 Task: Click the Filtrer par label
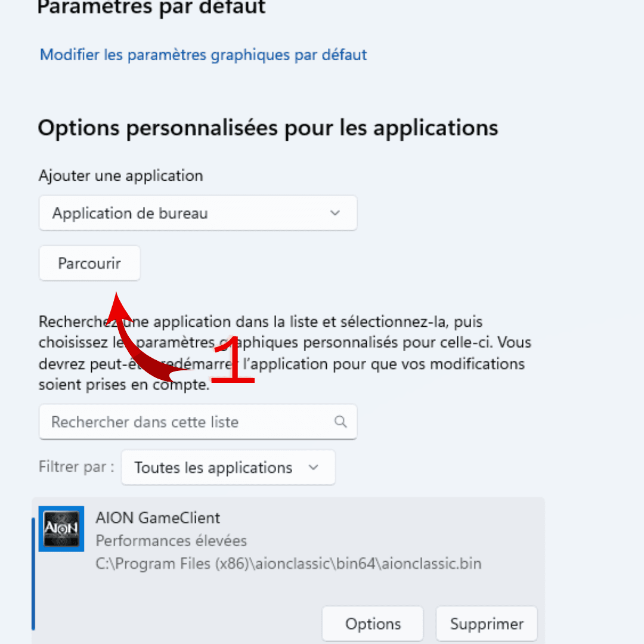point(76,466)
